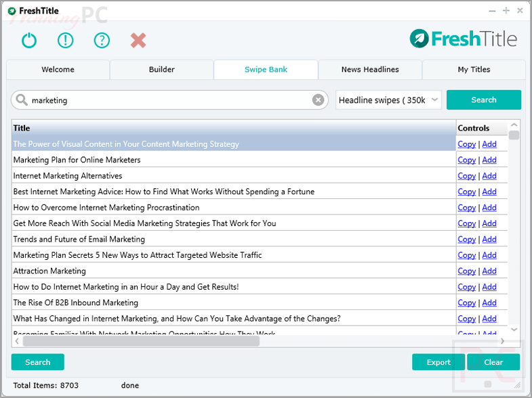Copy 'What Has Changed in Internet Marketing' title
The height and width of the screenshot is (398, 532).
click(466, 319)
